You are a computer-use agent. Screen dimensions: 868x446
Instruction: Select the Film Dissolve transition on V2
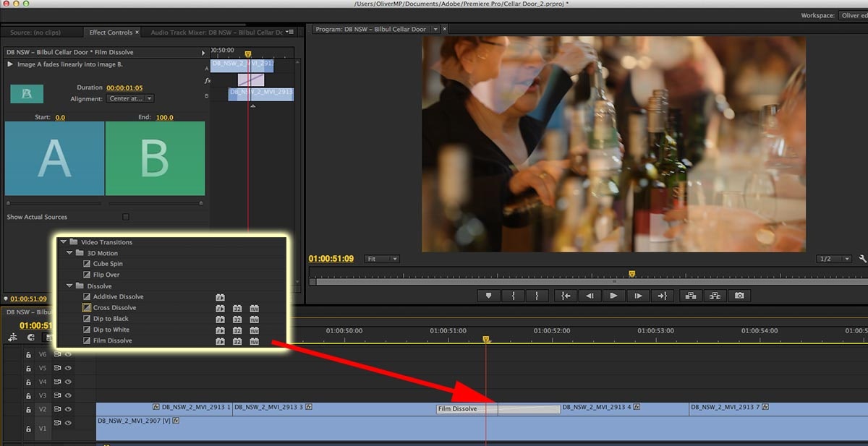(x=498, y=409)
